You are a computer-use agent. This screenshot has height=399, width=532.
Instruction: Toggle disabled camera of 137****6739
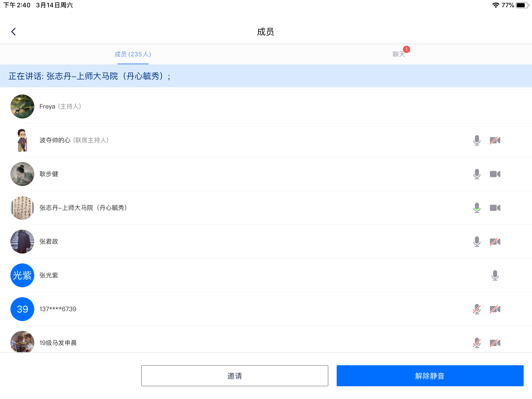495,309
